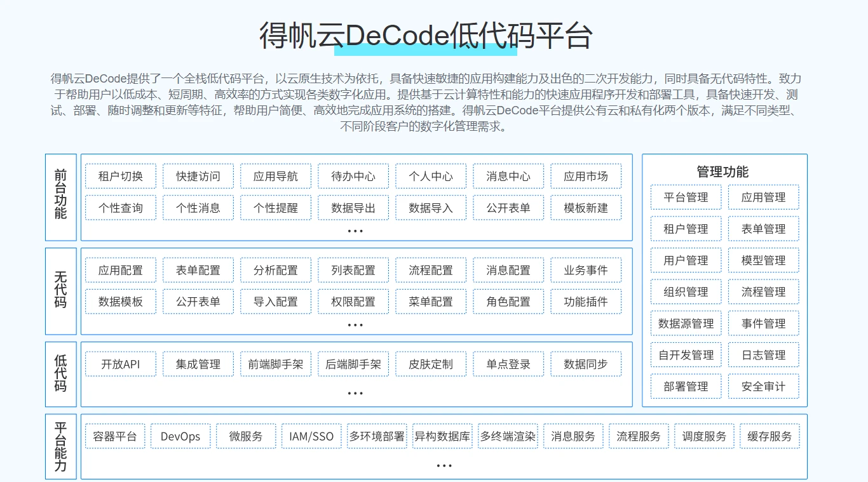Select the 租户管理 box

[686, 229]
